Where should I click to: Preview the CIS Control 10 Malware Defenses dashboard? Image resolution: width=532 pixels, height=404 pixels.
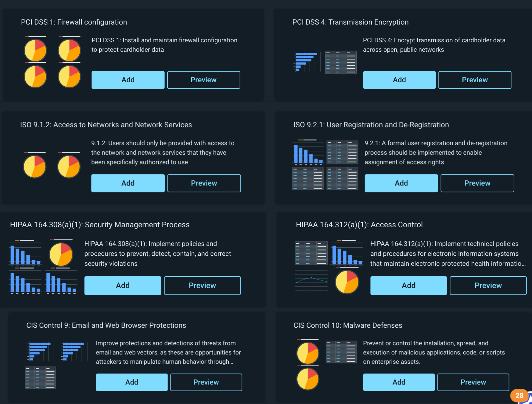click(x=473, y=382)
